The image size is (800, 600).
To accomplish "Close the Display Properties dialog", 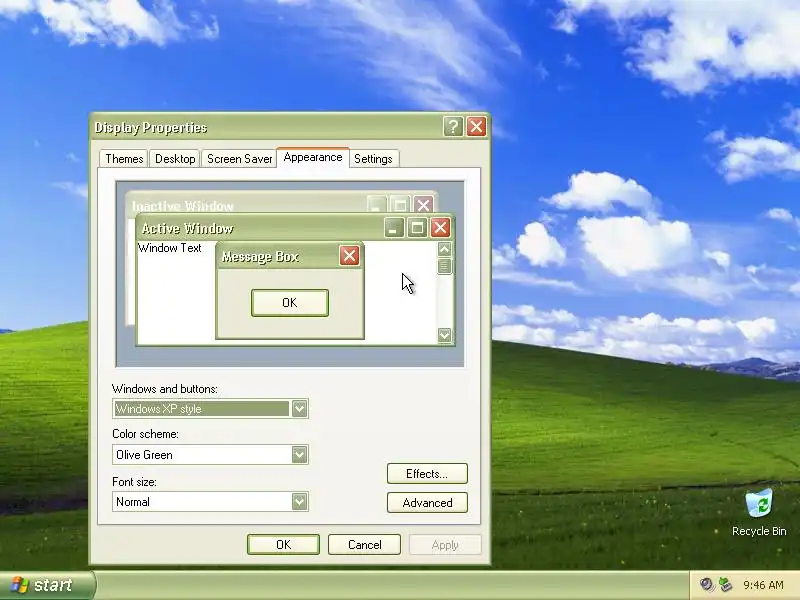I will [477, 127].
